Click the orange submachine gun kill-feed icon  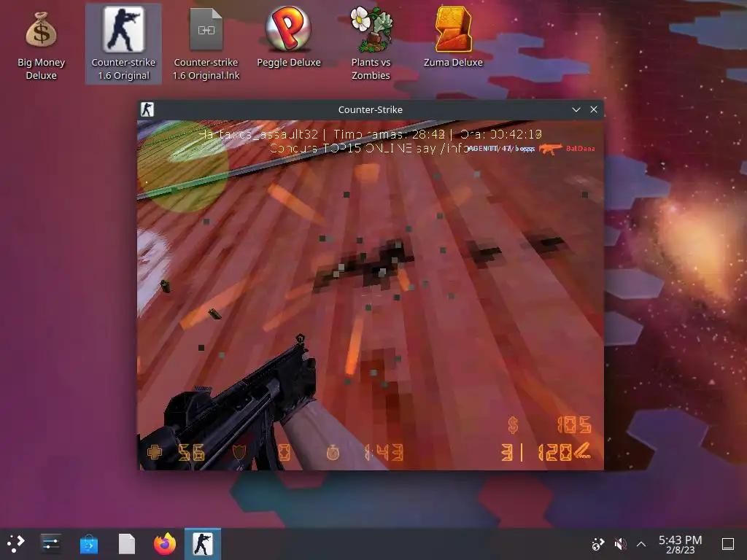pyautogui.click(x=550, y=149)
